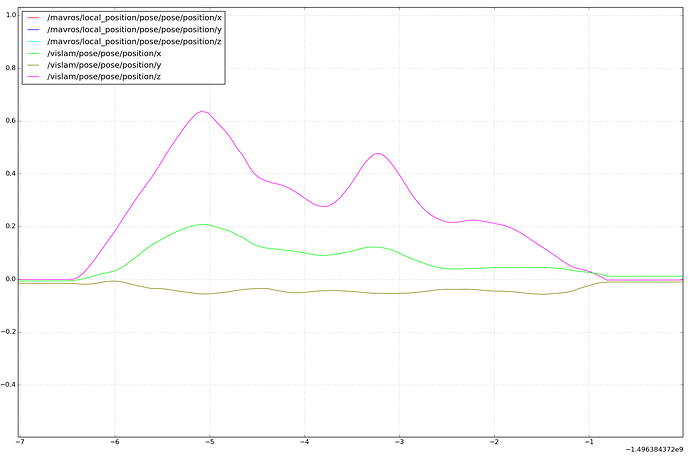Click legend entry /vislam/pose/pose/position/x

(94, 53)
